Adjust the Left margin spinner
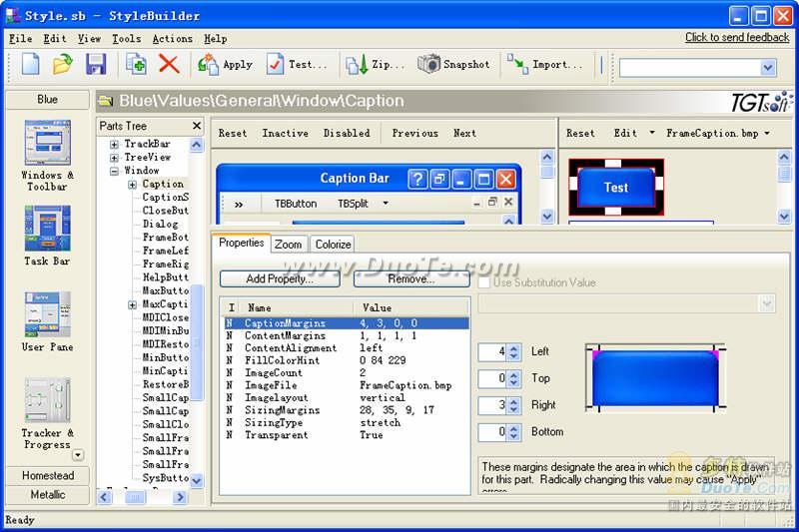799x532 pixels. coord(513,351)
